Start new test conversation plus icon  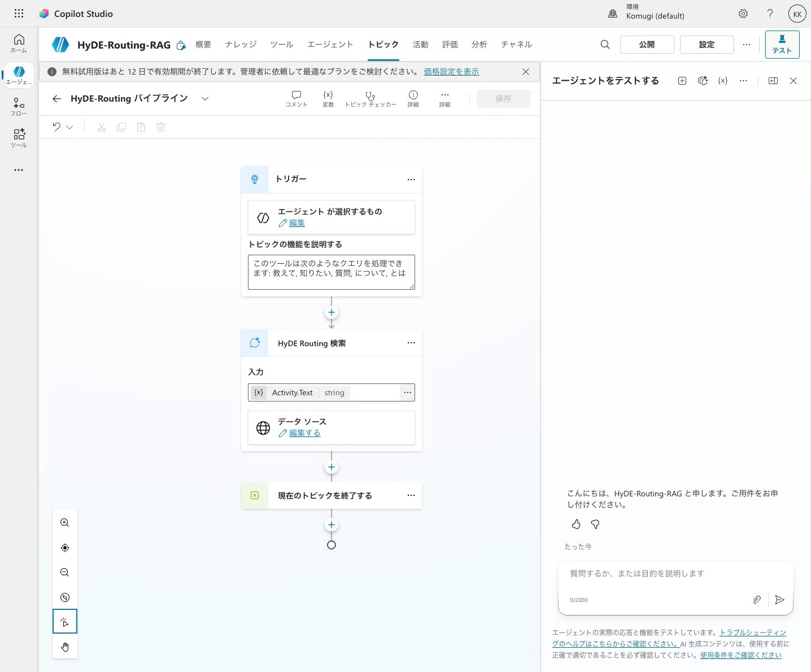[682, 81]
